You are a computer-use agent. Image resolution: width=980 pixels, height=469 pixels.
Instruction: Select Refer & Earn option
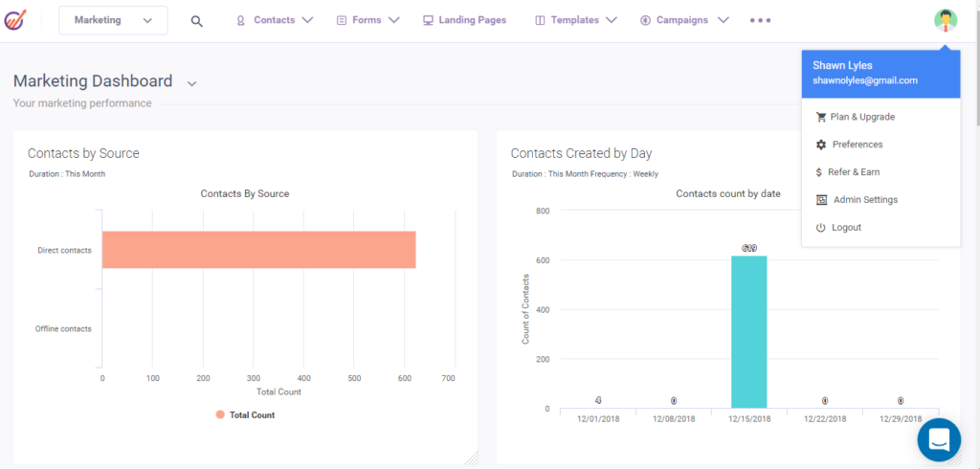853,172
